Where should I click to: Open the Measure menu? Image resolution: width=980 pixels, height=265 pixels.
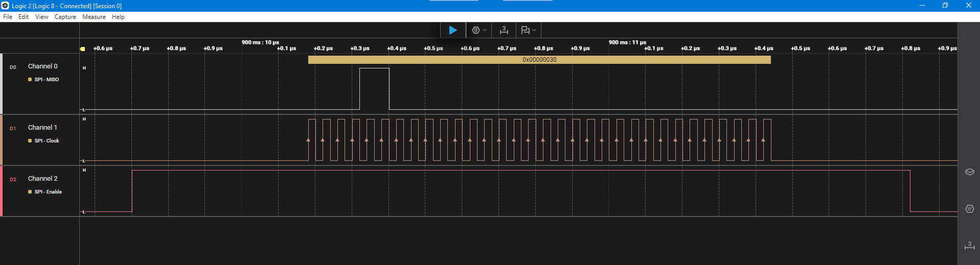(x=94, y=17)
